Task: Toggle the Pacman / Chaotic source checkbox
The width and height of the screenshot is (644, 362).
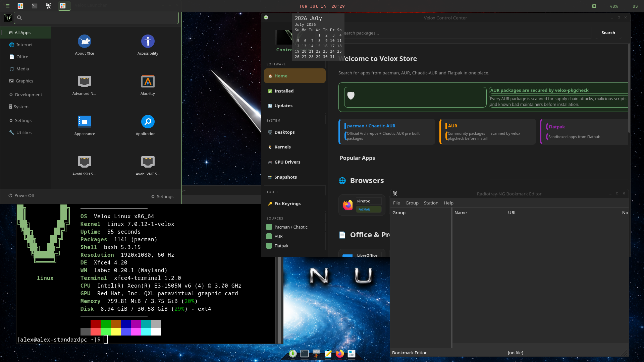Action: [x=269, y=227]
